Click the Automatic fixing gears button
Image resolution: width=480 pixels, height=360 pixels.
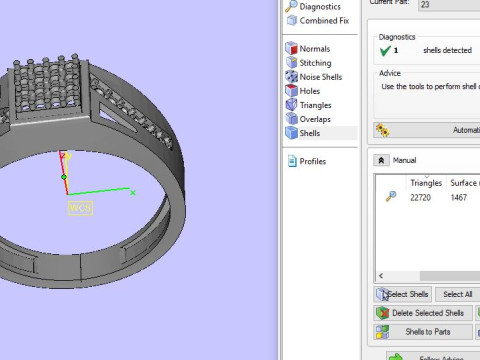pos(426,130)
